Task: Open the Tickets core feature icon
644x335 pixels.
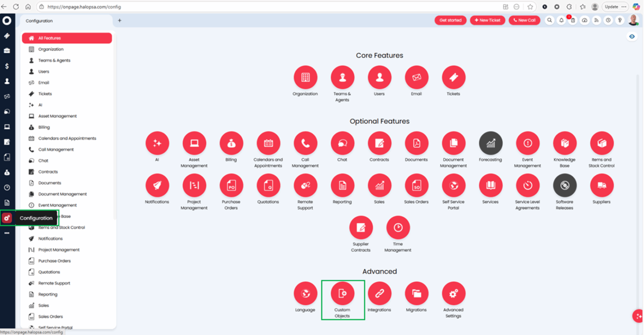Action: click(x=453, y=77)
